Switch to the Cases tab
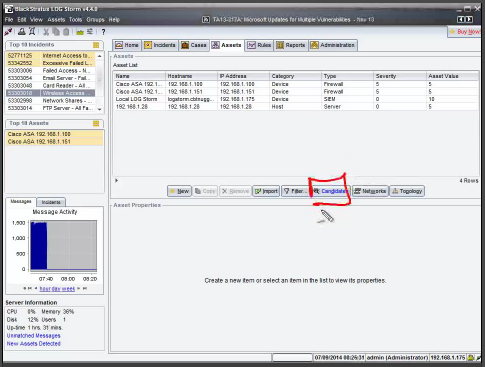This screenshot has height=367, width=486. tap(194, 45)
